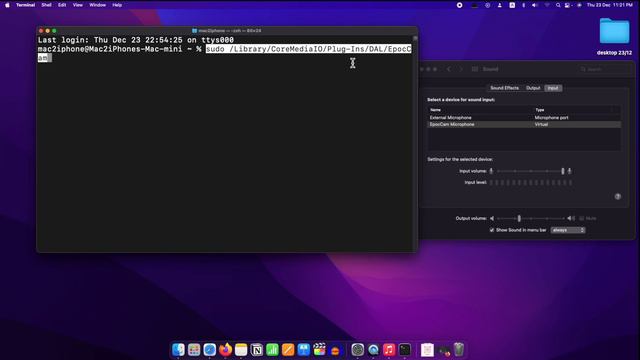Adjust the Output volume slider

(x=530, y=219)
